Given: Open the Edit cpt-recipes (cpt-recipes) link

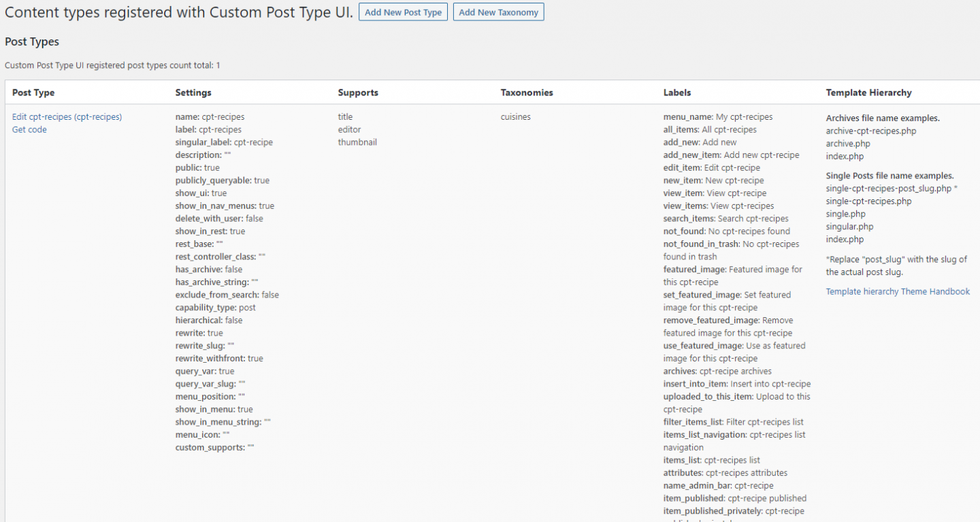Looking at the screenshot, I should click(x=67, y=117).
